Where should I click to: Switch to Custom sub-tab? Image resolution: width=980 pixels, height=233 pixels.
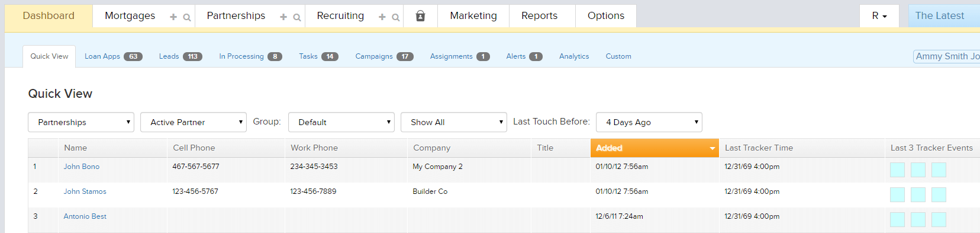pos(618,56)
